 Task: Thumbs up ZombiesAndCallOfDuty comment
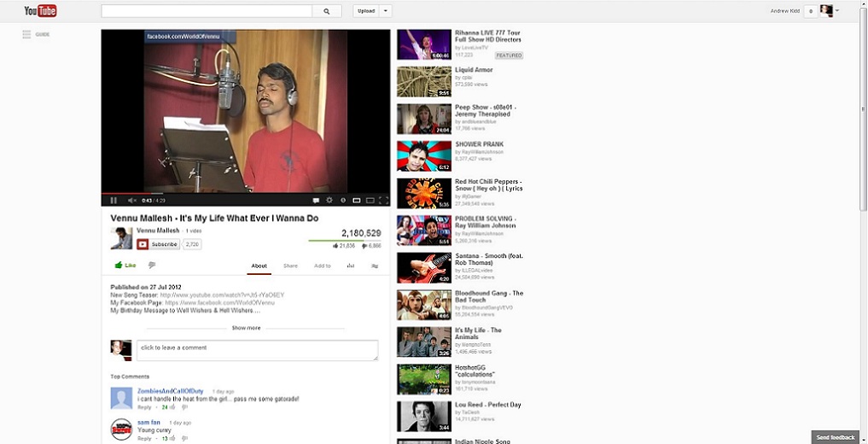point(172,407)
